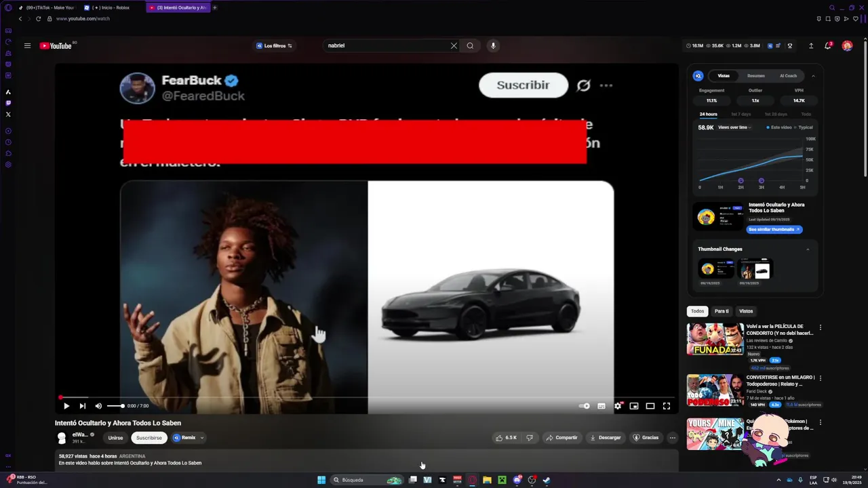Open the Views over time dropdown
The height and width of the screenshot is (488, 868).
coord(734,127)
